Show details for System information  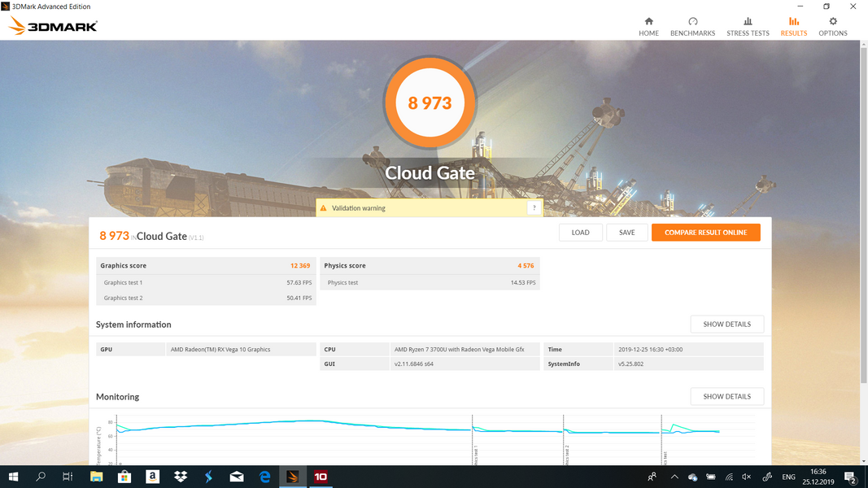726,325
